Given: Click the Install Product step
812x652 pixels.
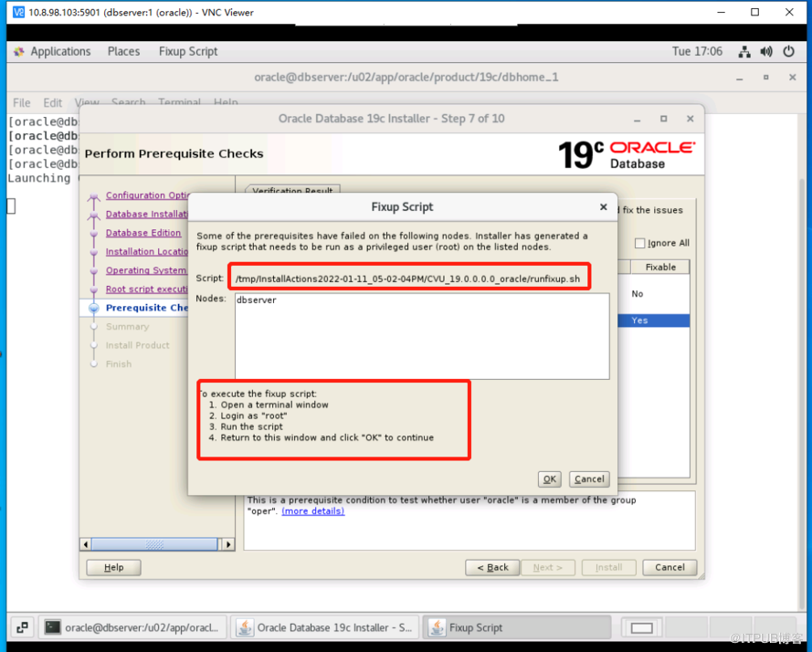Looking at the screenshot, I should coord(137,345).
